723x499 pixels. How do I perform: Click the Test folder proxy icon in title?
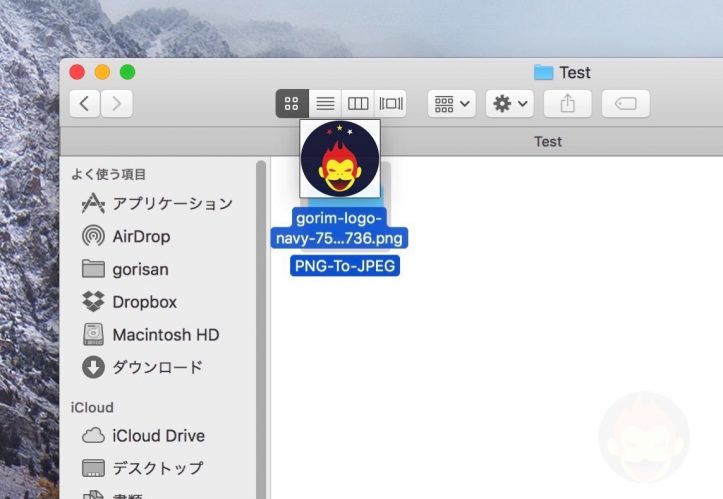[x=544, y=72]
